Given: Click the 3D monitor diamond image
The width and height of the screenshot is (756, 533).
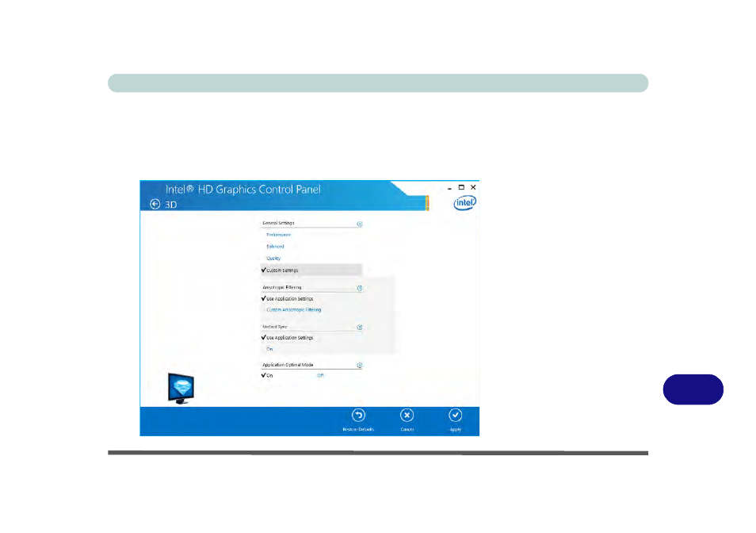Looking at the screenshot, I should [181, 389].
